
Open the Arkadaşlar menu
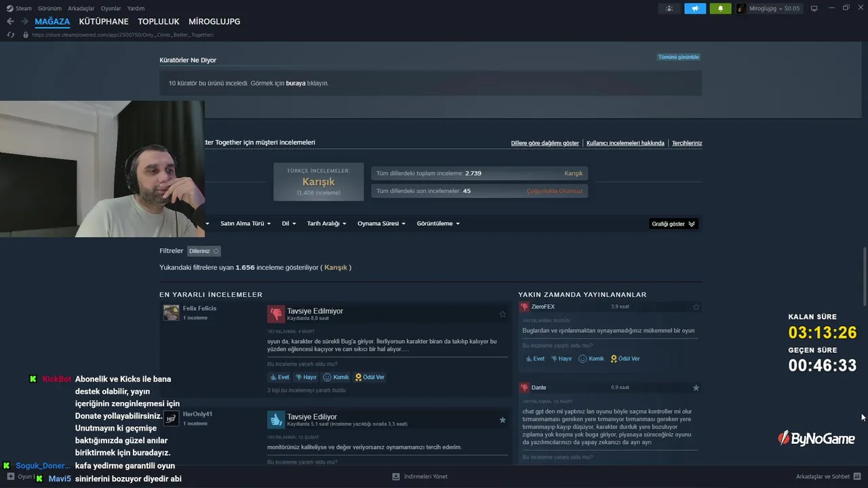[81, 8]
